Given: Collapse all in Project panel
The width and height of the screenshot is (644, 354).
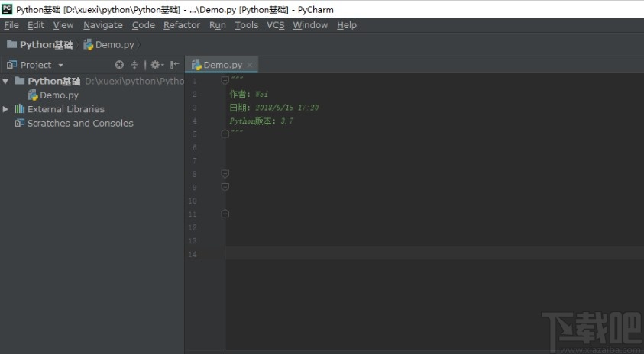Looking at the screenshot, I should coord(134,65).
